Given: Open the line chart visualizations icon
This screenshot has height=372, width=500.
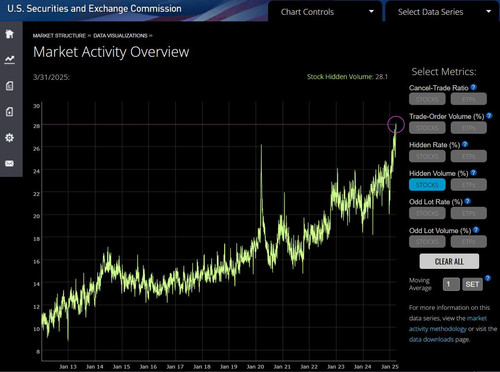Looking at the screenshot, I should pos(10,60).
